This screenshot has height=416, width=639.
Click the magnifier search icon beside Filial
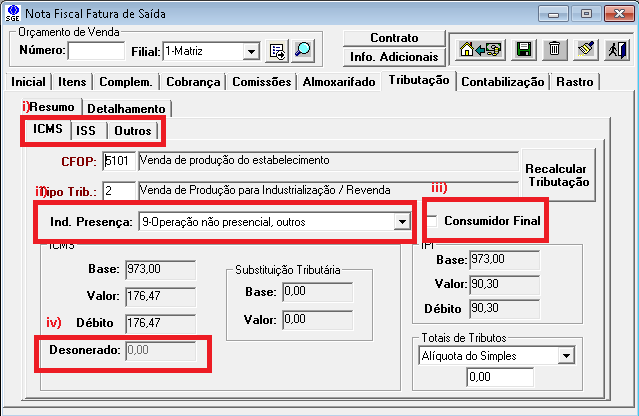(302, 50)
